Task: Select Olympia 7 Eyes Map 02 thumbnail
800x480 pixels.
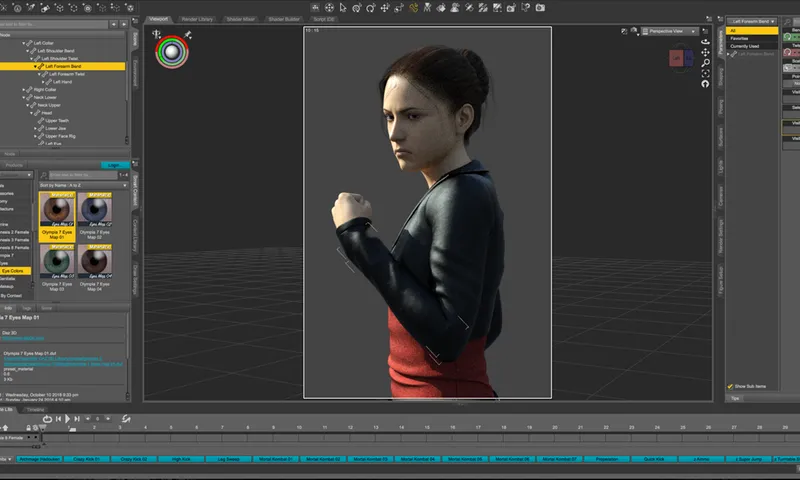Action: tap(95, 211)
